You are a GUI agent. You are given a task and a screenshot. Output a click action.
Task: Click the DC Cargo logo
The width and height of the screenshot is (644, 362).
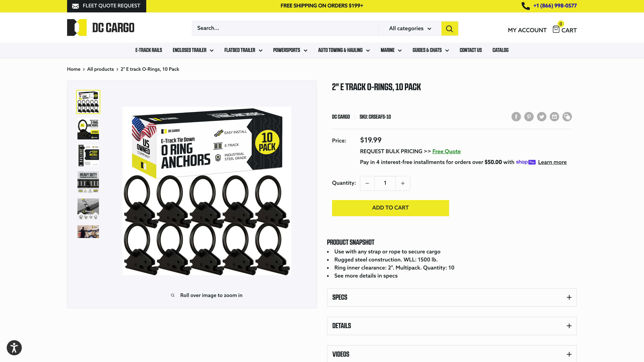[100, 27]
